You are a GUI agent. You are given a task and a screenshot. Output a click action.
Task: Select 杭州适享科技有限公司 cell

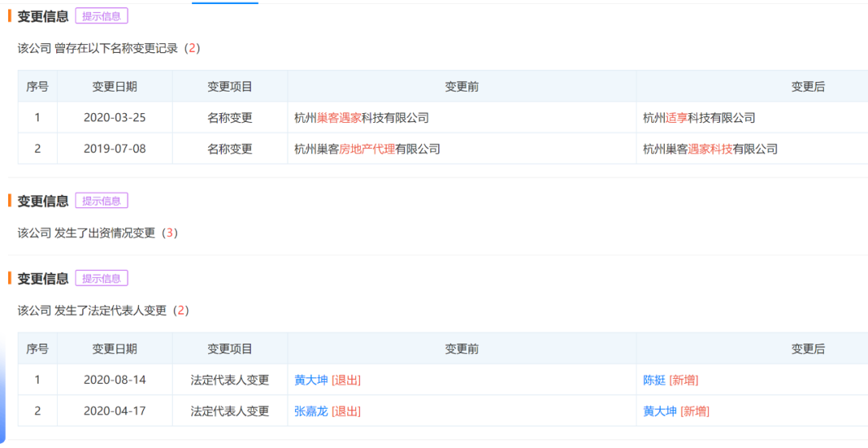point(699,118)
